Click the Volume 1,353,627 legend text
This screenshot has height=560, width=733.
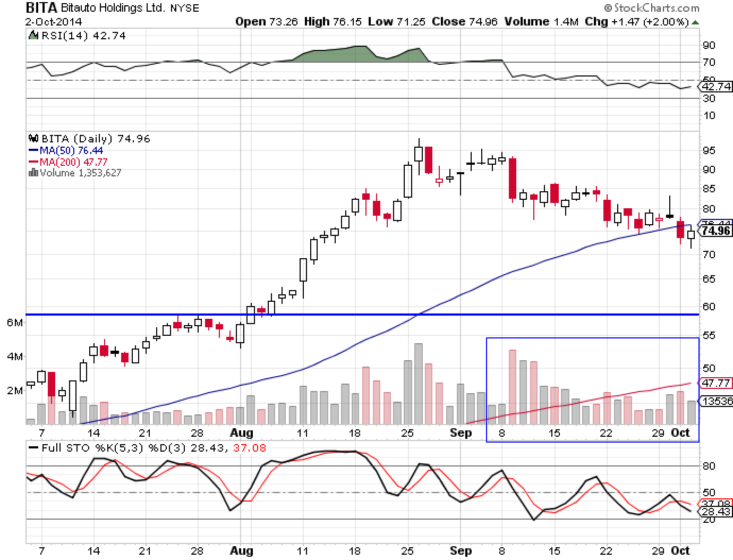[x=80, y=173]
